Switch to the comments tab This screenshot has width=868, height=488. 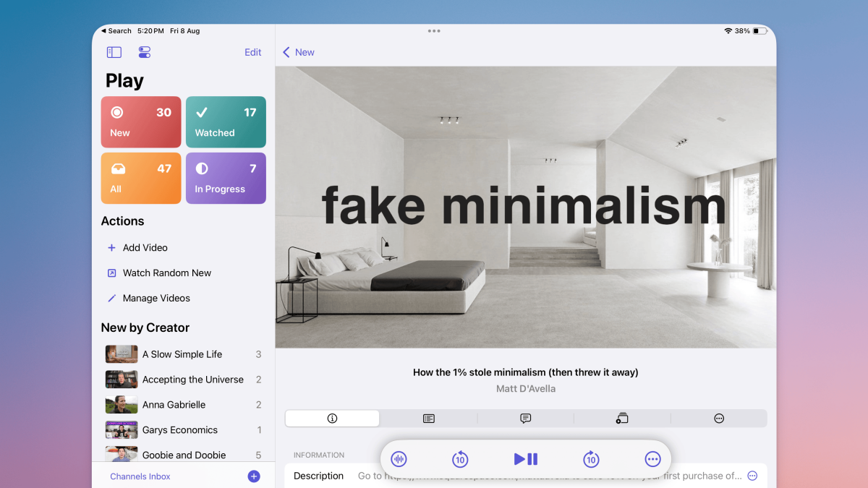pyautogui.click(x=526, y=419)
